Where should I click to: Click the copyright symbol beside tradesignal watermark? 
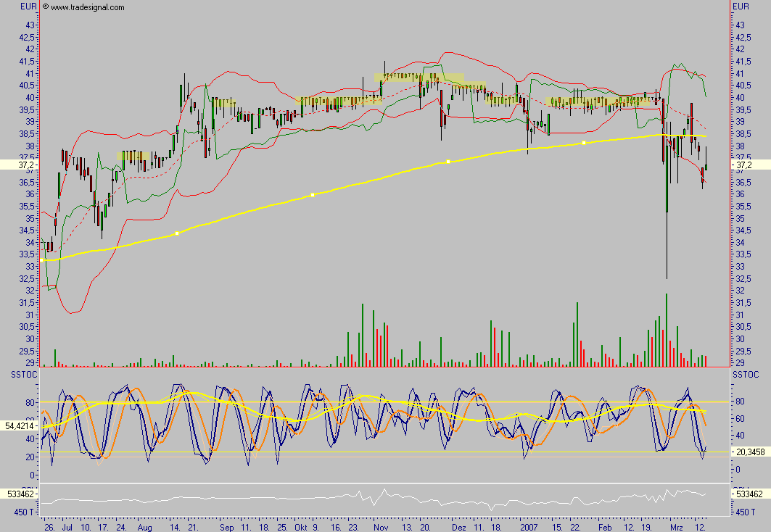(46, 7)
